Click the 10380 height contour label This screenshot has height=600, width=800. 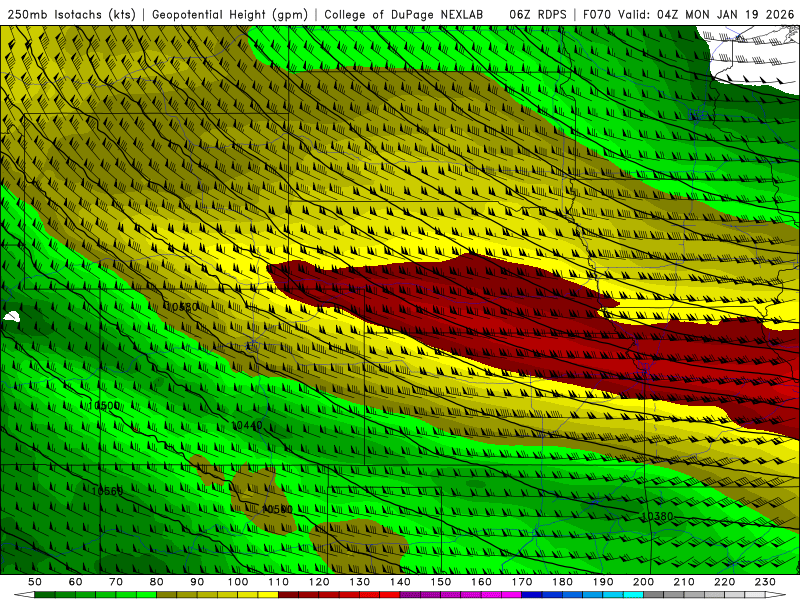click(x=657, y=516)
